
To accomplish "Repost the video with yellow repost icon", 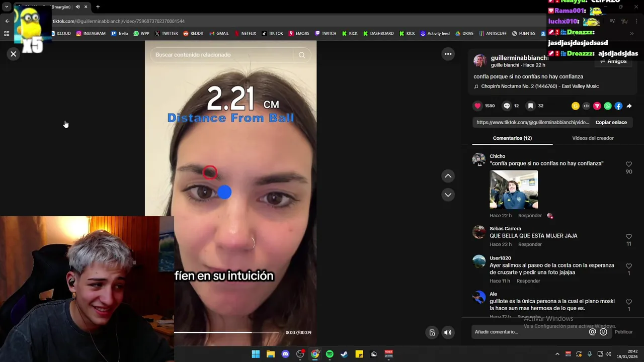I will pyautogui.click(x=575, y=106).
